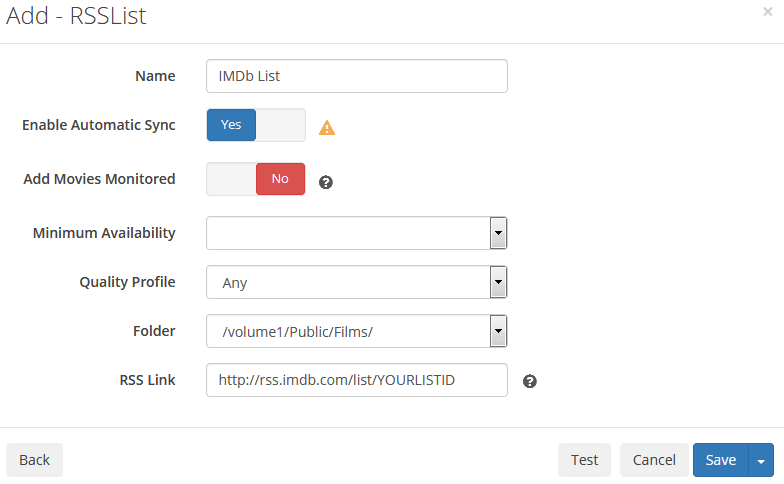Toggle the Add Movies Monitored switch
The height and width of the screenshot is (484, 784).
(256, 179)
